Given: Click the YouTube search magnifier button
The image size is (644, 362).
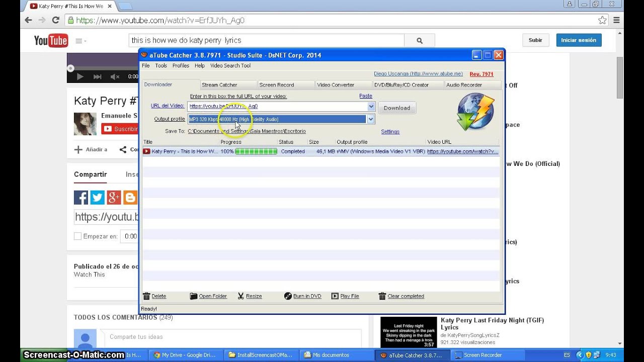Looking at the screenshot, I should tap(420, 40).
